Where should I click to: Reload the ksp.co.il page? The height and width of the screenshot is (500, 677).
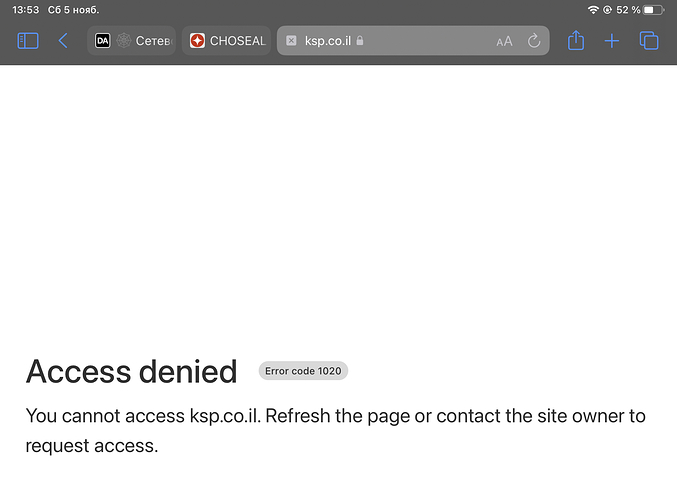pos(534,41)
